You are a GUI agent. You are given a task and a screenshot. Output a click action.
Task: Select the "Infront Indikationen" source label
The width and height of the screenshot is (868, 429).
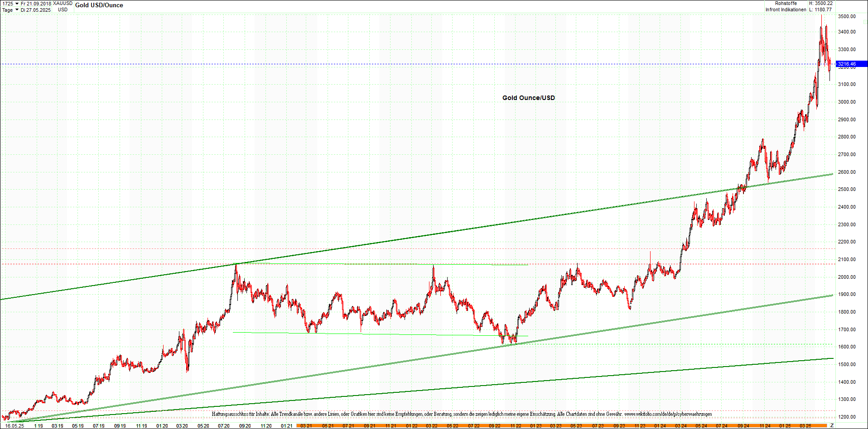[787, 9]
